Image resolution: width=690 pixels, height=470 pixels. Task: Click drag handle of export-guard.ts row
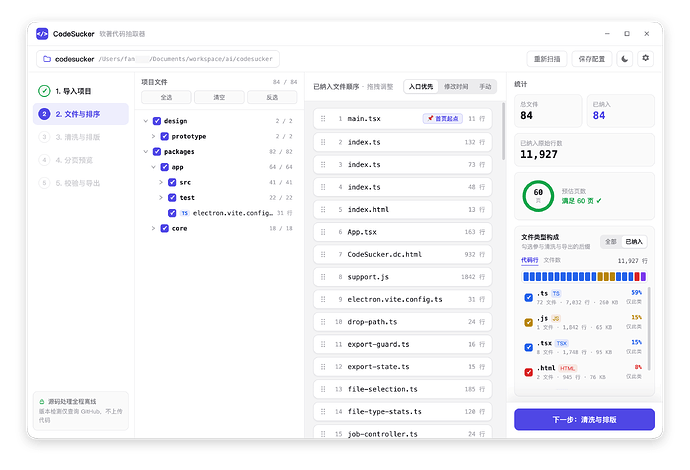[x=323, y=344]
